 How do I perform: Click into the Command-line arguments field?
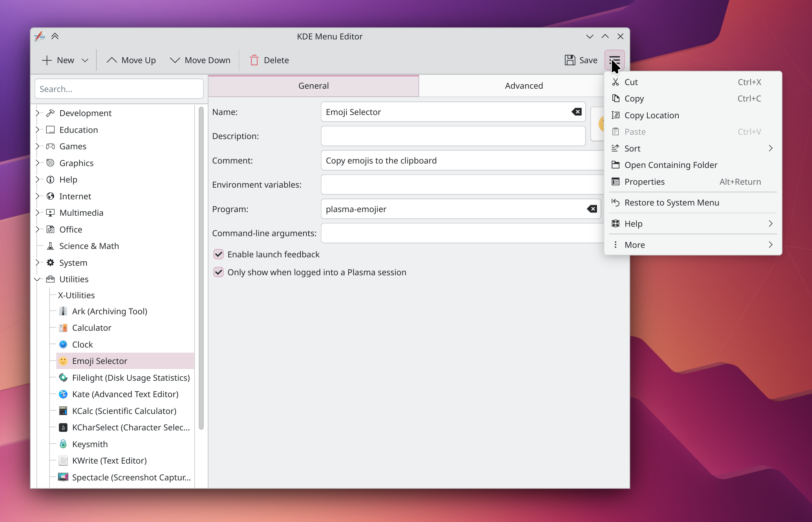coord(463,233)
